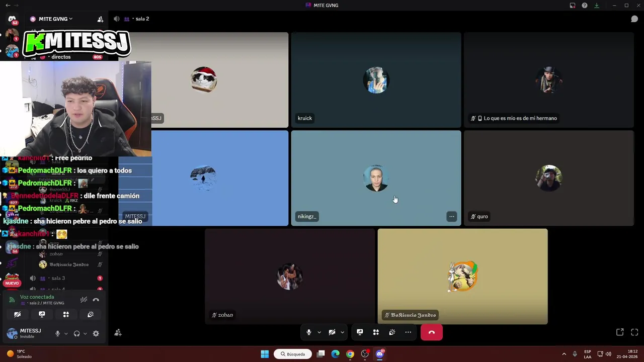
Task: Hang up with the red disconnect button
Action: click(432, 332)
